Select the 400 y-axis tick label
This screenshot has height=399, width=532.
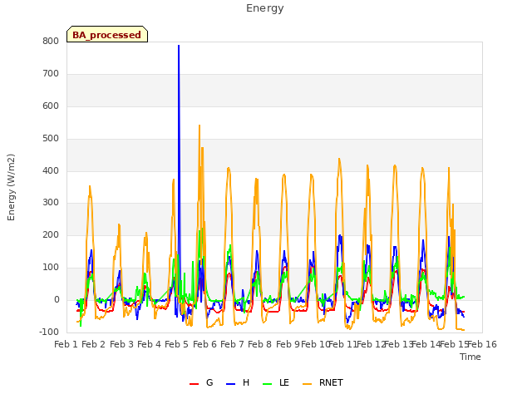click(51, 171)
